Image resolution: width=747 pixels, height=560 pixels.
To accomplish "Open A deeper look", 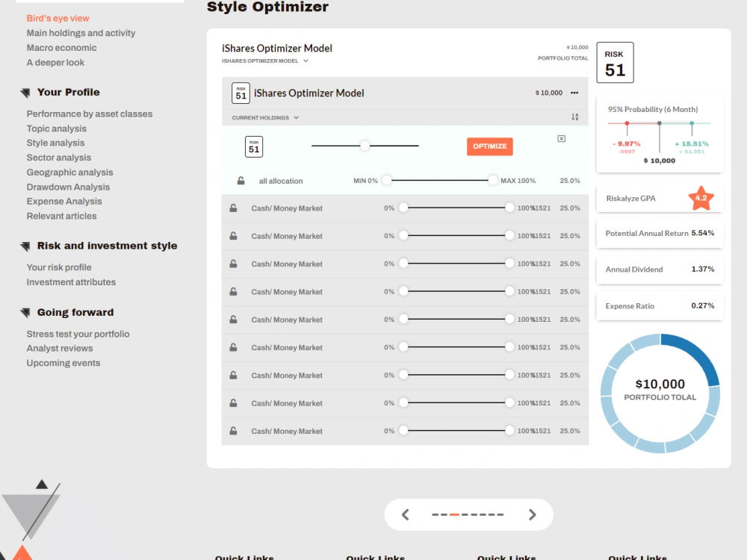I will (x=55, y=63).
